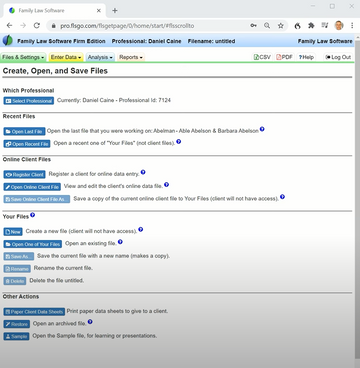Click Paper Client Data Sheets button
This screenshot has height=368, width=360.
(x=34, y=312)
